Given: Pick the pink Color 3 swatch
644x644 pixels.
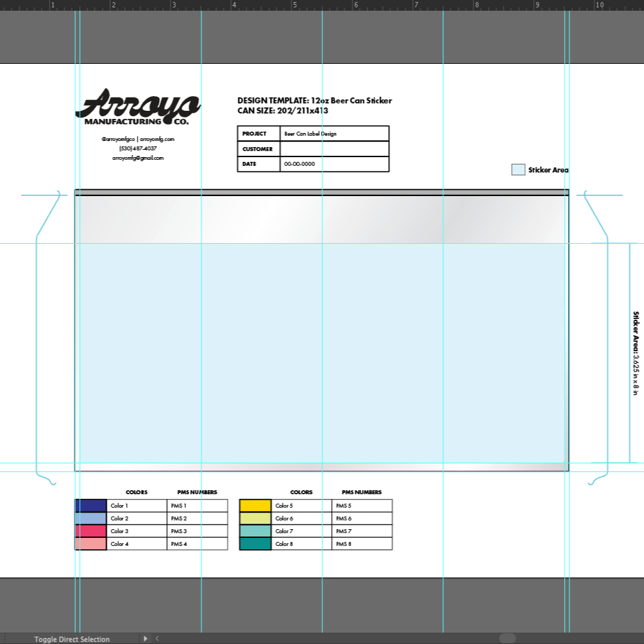Looking at the screenshot, I should click(91, 531).
